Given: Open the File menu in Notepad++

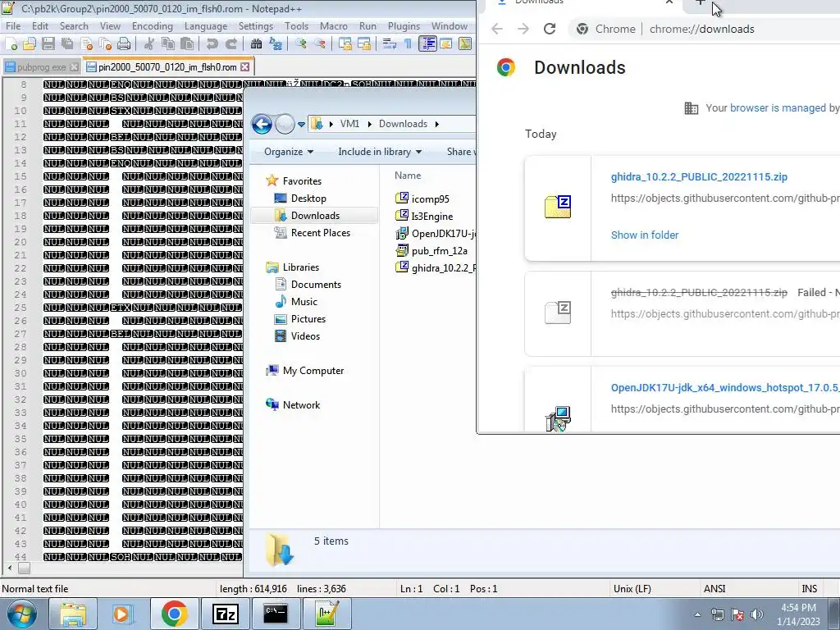Looking at the screenshot, I should coord(13,25).
